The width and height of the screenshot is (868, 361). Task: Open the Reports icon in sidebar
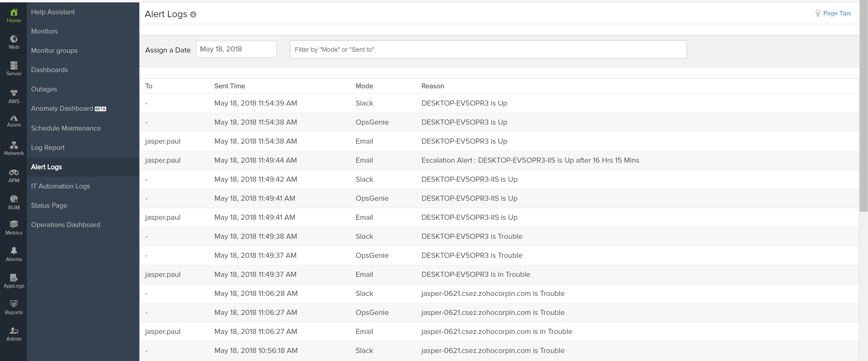pyautogui.click(x=13, y=307)
